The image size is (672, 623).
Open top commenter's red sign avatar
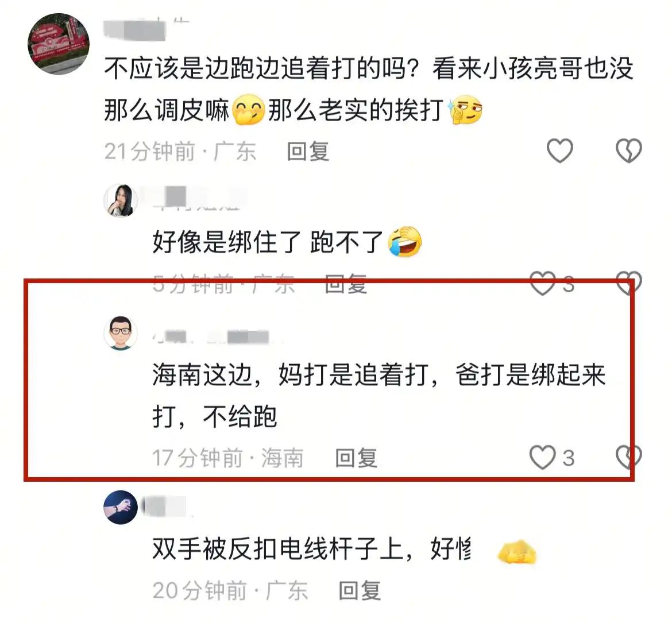tap(59, 44)
